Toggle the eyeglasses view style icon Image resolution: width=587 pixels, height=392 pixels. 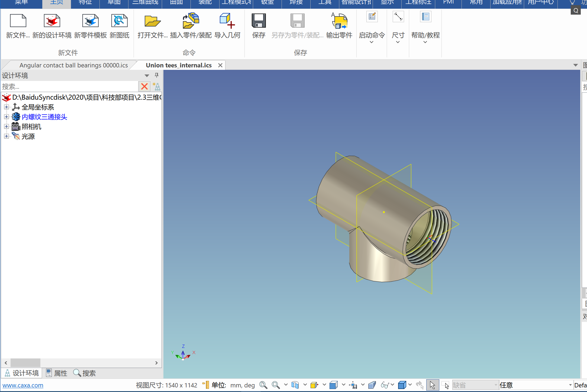(x=385, y=385)
